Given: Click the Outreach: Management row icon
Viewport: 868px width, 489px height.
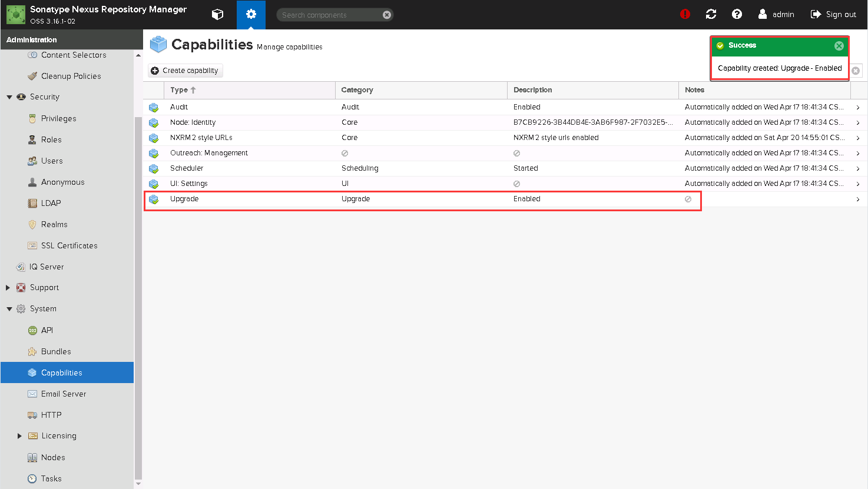Looking at the screenshot, I should pos(154,153).
